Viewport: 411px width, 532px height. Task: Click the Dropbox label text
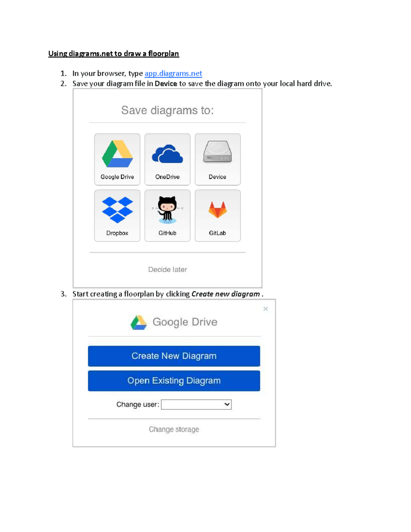(x=117, y=233)
